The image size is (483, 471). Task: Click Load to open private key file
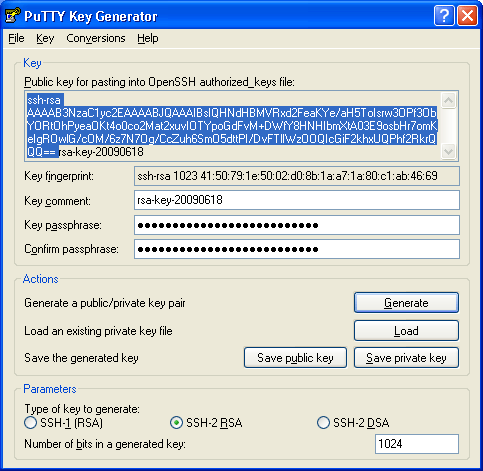(406, 331)
